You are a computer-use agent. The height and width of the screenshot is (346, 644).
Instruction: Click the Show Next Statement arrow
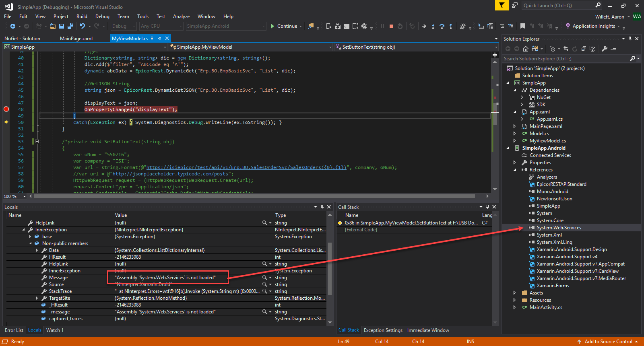point(424,26)
